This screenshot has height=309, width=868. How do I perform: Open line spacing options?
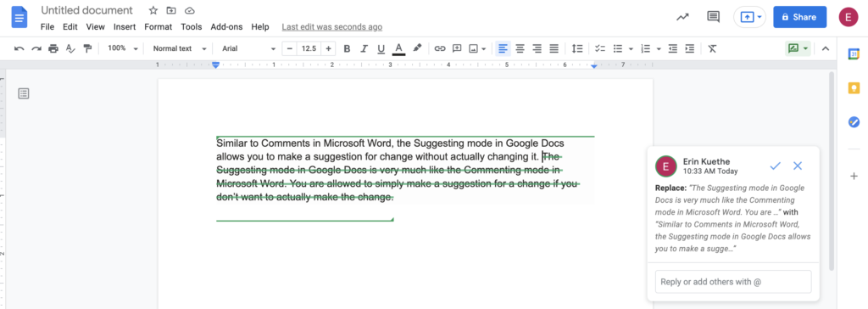pos(577,49)
